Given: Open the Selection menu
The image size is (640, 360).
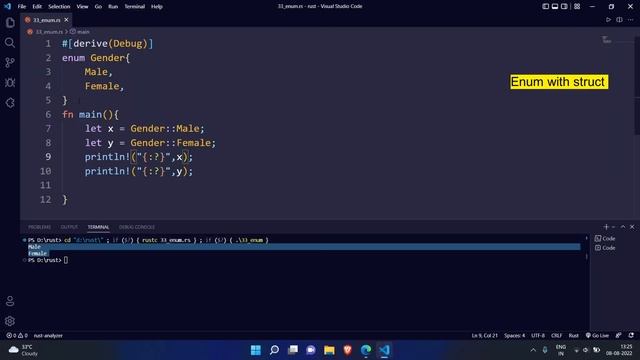Looking at the screenshot, I should coord(59,7).
